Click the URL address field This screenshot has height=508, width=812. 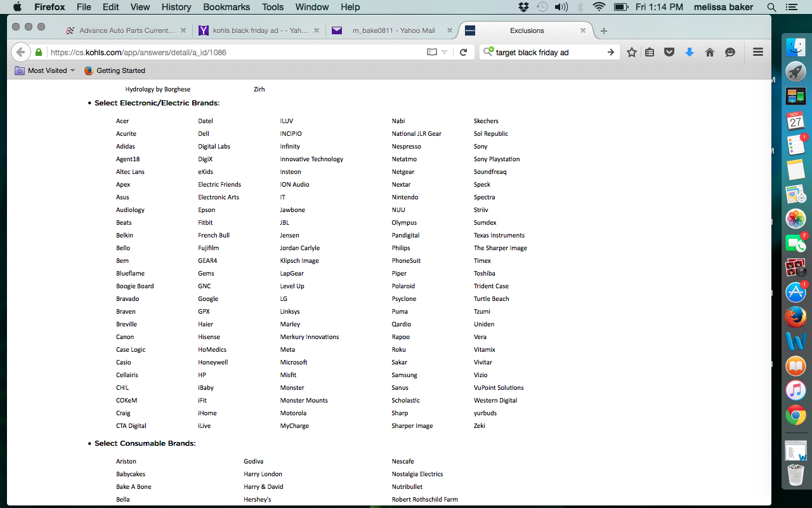coord(235,52)
